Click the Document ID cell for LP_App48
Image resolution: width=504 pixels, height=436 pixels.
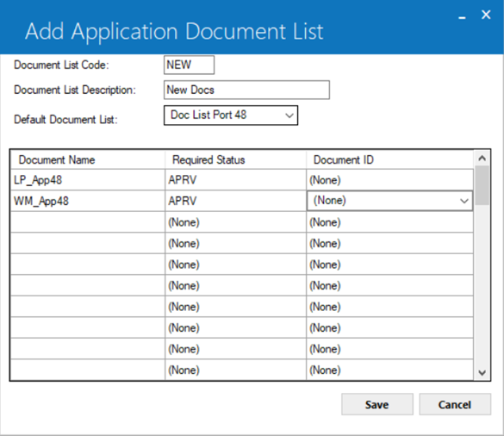pyautogui.click(x=390, y=180)
